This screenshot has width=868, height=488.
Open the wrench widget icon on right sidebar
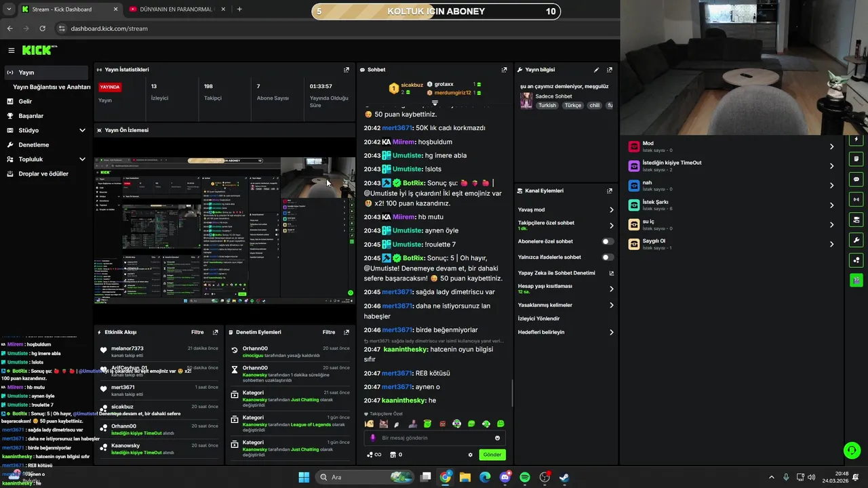pyautogui.click(x=856, y=240)
